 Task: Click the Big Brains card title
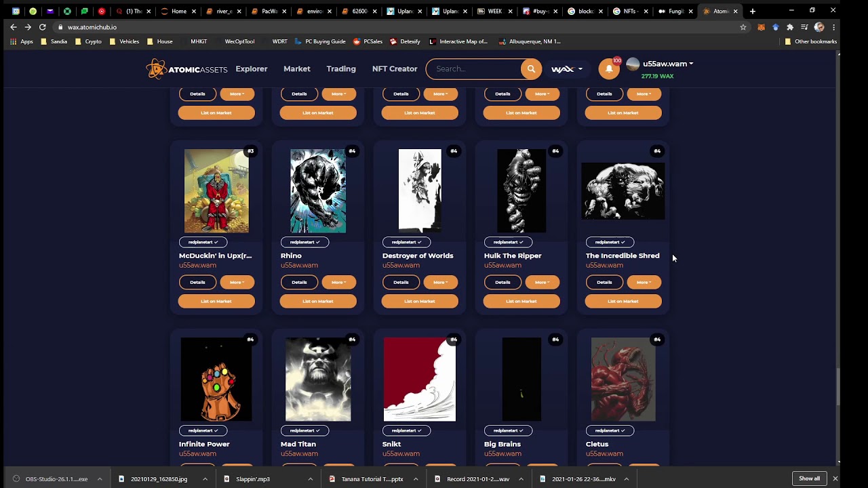pos(502,444)
